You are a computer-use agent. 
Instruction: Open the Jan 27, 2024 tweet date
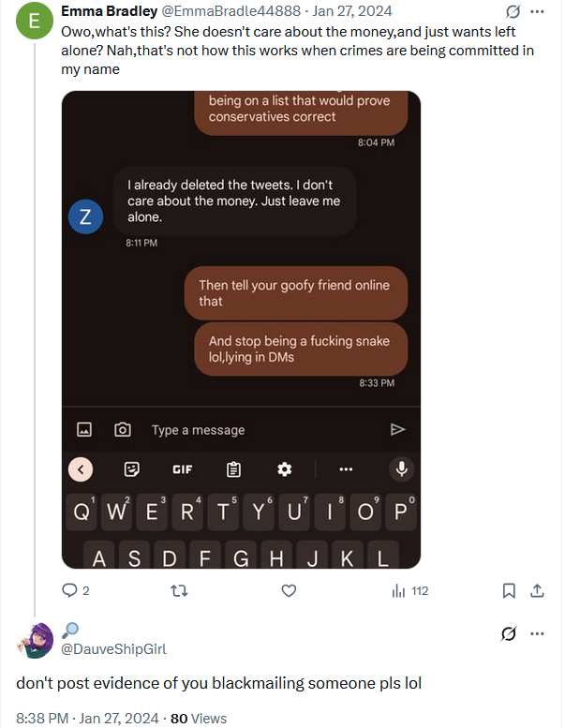click(x=352, y=10)
